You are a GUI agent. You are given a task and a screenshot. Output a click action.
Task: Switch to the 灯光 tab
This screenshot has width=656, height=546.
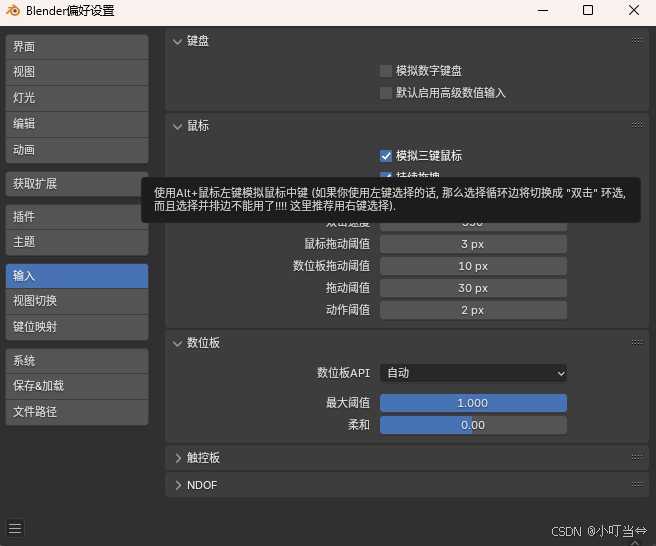click(x=77, y=98)
